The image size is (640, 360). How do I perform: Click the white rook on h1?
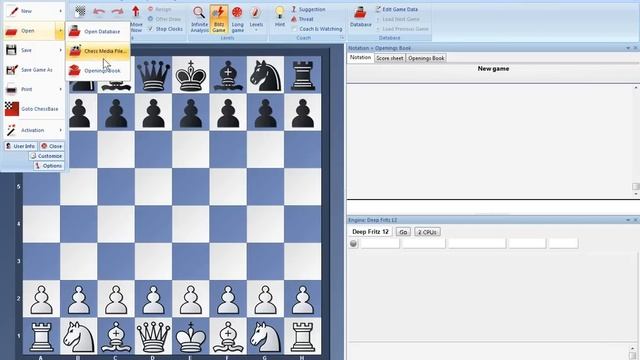[302, 336]
